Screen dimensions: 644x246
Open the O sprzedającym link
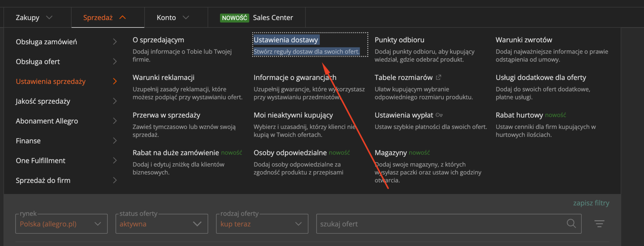pos(158,40)
